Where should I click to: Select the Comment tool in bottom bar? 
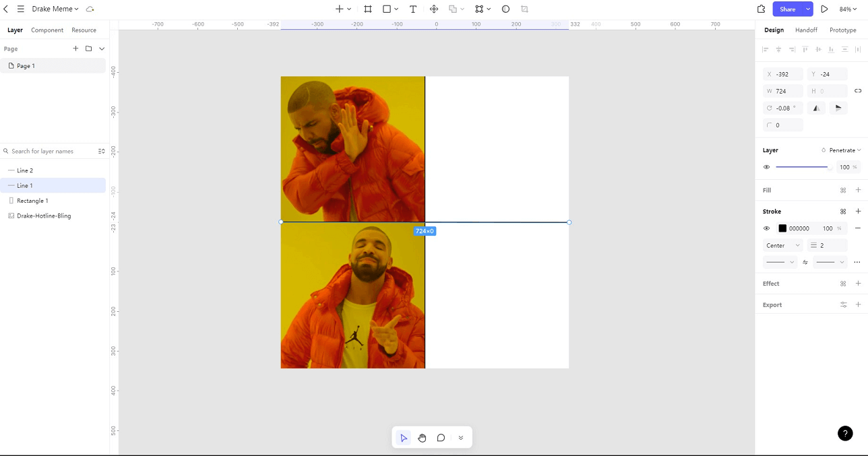coord(441,438)
